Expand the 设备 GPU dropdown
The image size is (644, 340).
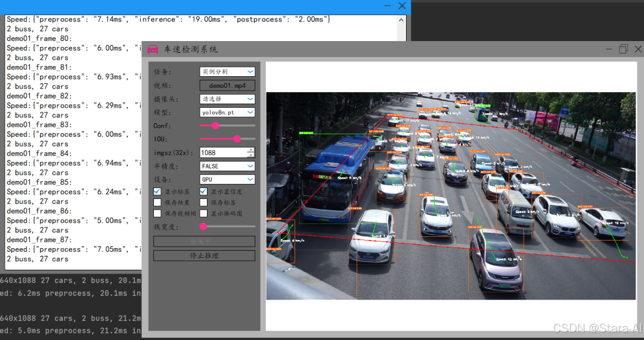click(x=227, y=179)
